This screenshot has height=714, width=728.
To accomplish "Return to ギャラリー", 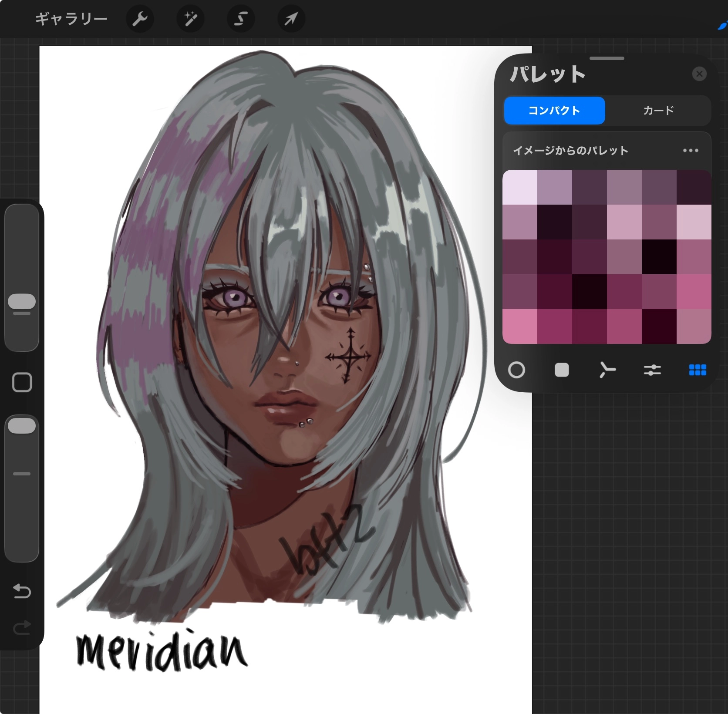I will [x=71, y=19].
